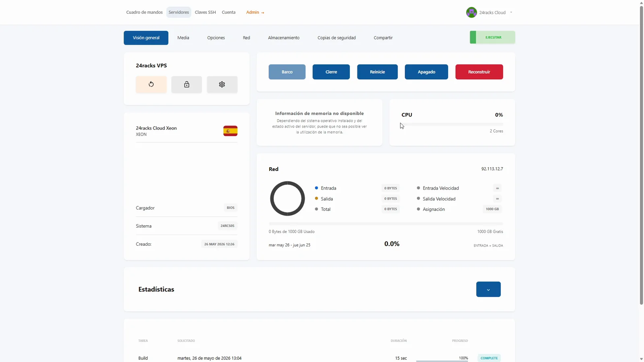Screen dimensions: 644x362
Task: Switch to the Opciones tab
Action: click(x=216, y=38)
